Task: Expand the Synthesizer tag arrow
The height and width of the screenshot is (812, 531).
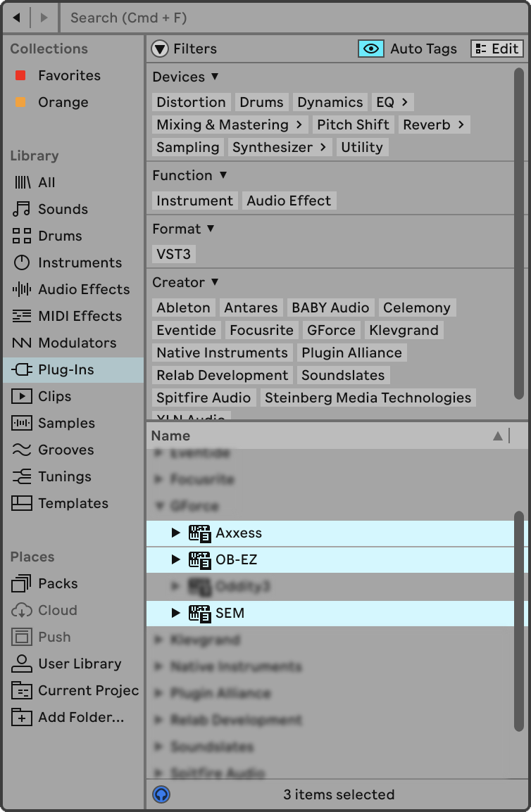Action: tap(323, 147)
